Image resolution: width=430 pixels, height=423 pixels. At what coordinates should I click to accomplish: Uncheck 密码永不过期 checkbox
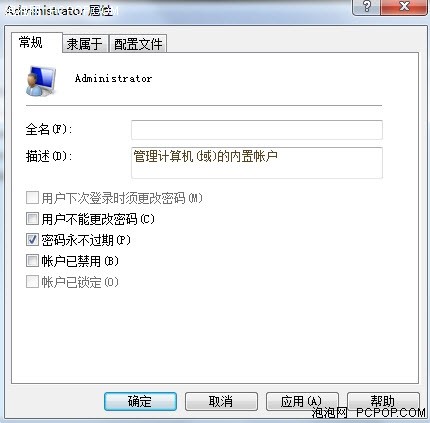[x=32, y=240]
